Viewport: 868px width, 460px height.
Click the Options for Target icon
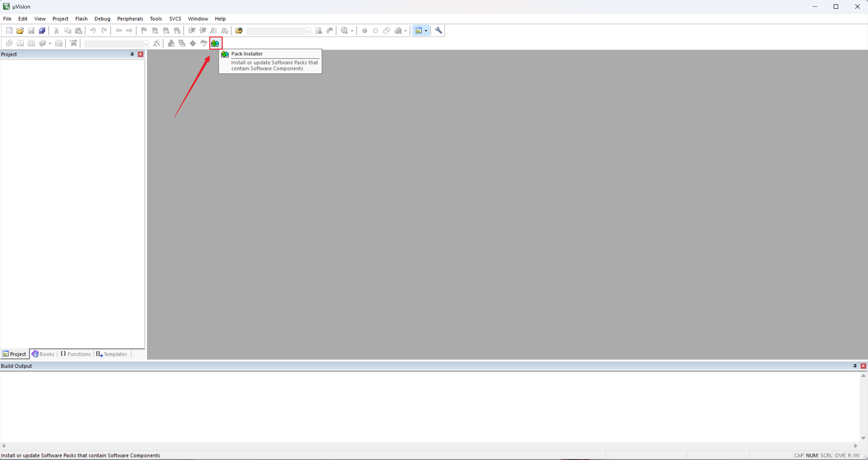click(157, 43)
